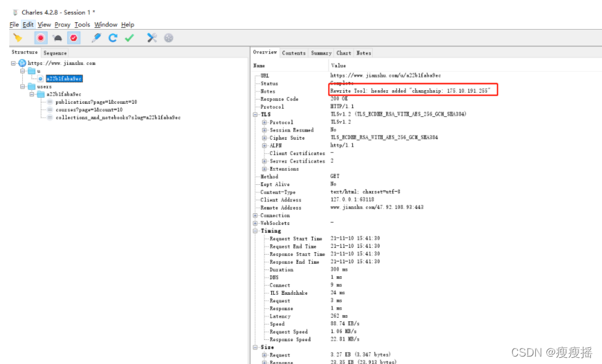Collapse the TLS section
Screen dimensions: 602x364
click(255, 114)
